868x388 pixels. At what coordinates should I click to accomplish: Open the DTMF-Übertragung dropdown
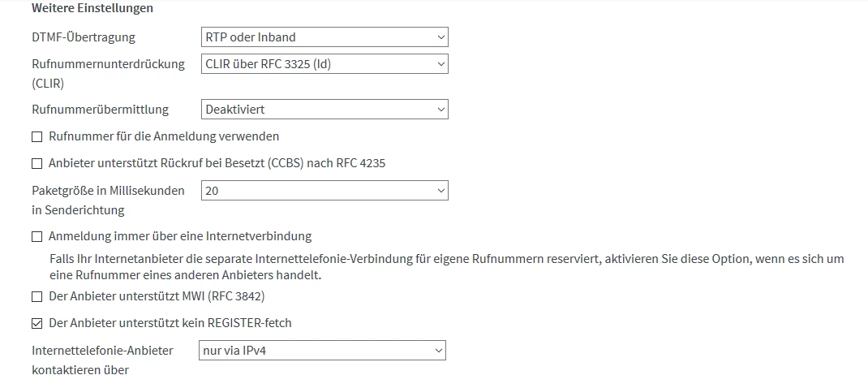pyautogui.click(x=324, y=37)
